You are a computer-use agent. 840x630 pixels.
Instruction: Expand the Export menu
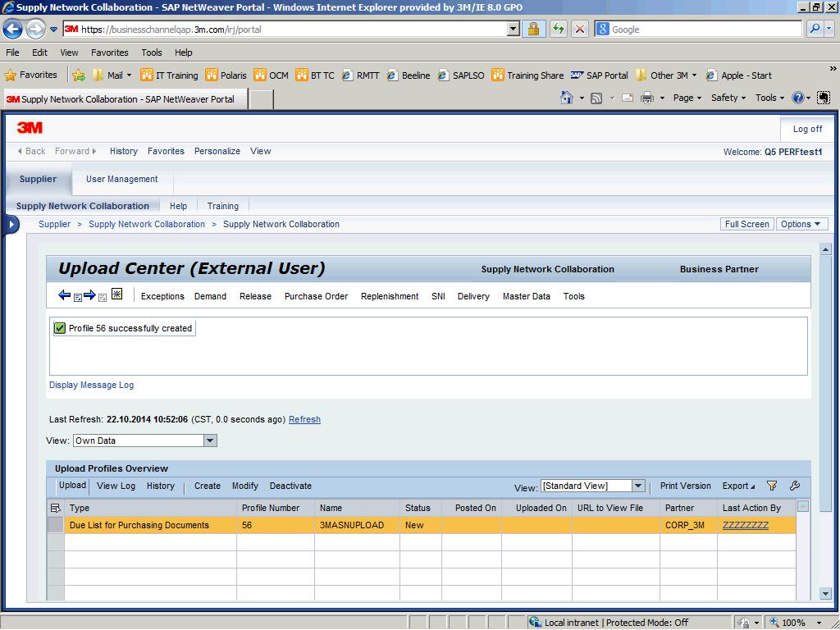[x=738, y=486]
